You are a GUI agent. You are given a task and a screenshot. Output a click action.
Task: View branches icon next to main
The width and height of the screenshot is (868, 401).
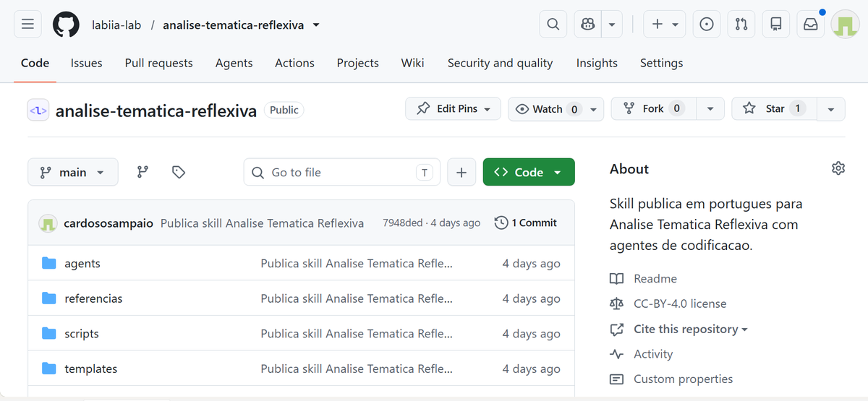click(x=142, y=172)
